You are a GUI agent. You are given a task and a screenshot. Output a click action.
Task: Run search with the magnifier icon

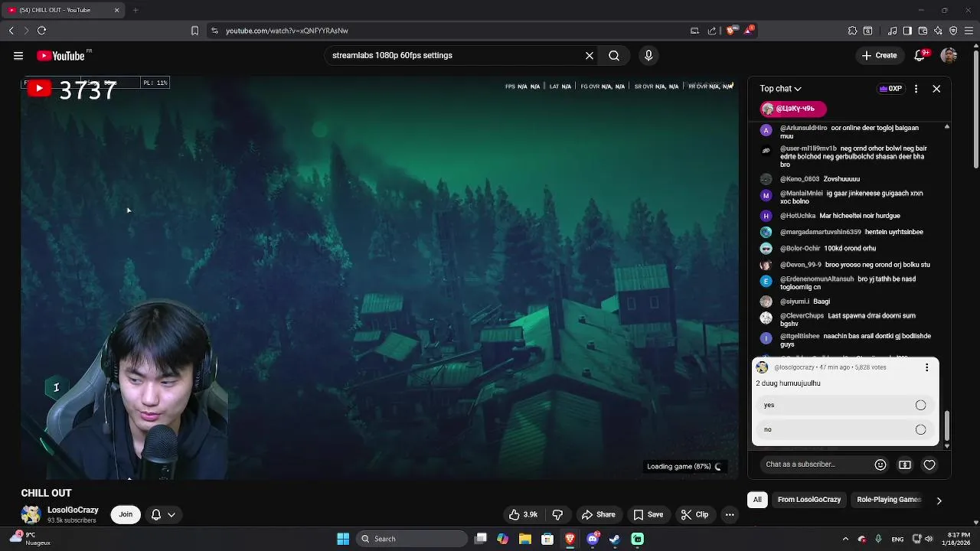point(614,55)
